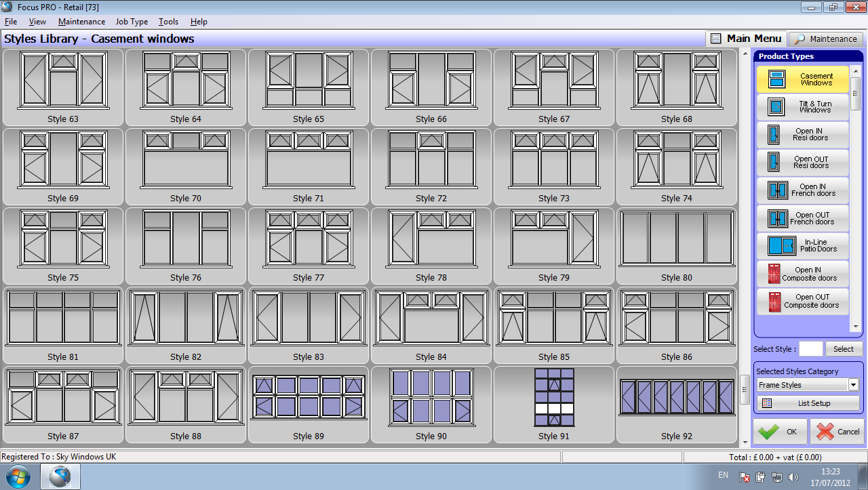Click the Select Style input field
Screen dimensions: 868x490
pyautogui.click(x=810, y=349)
